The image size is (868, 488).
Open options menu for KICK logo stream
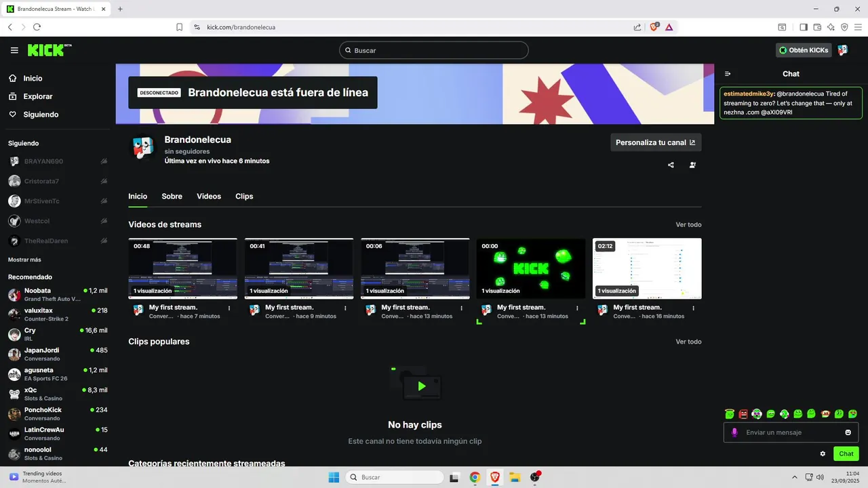tap(577, 308)
